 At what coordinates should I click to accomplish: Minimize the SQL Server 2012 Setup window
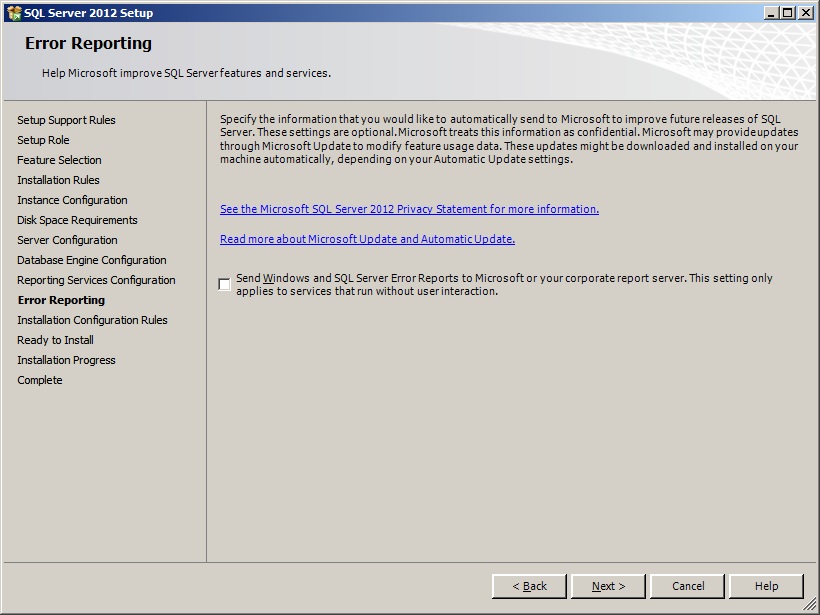(771, 13)
